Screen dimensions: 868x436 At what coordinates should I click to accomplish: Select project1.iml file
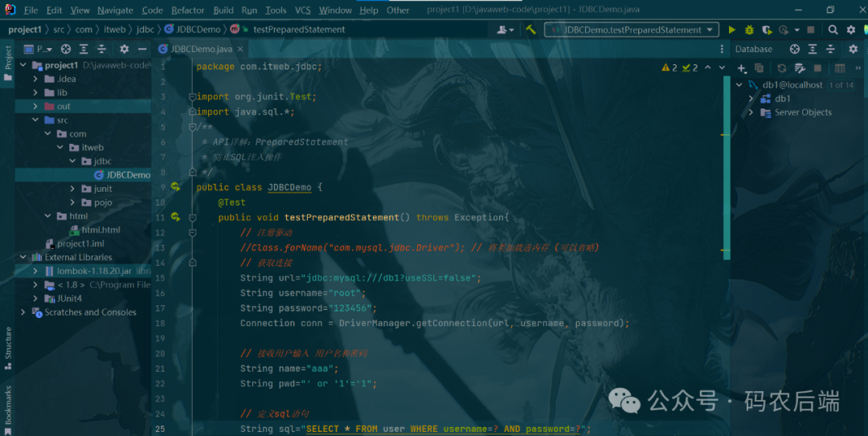point(74,243)
